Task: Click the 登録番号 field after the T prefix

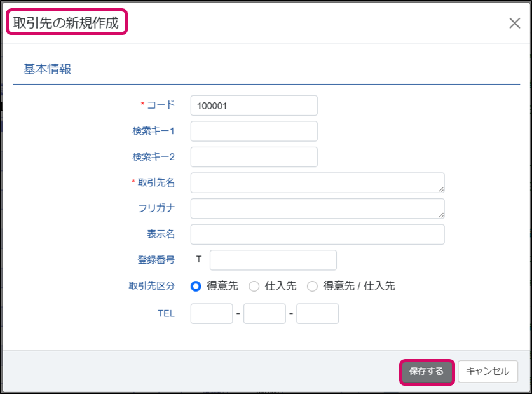Action: point(273,260)
